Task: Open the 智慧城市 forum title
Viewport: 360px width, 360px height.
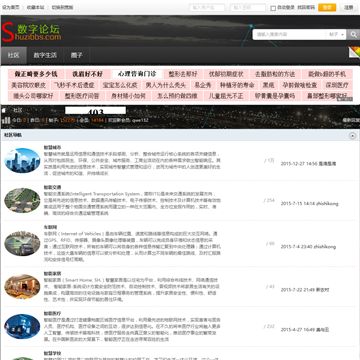Action: pyautogui.click(x=52, y=147)
